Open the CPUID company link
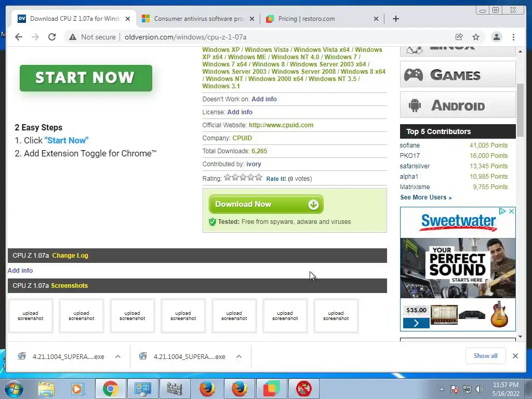532x399 pixels. [242, 138]
